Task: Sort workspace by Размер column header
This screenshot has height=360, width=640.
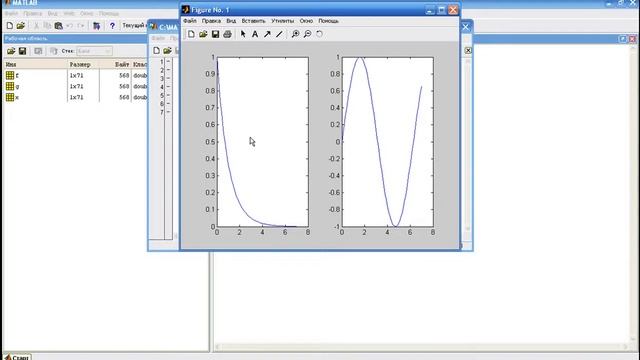Action: 83,64
